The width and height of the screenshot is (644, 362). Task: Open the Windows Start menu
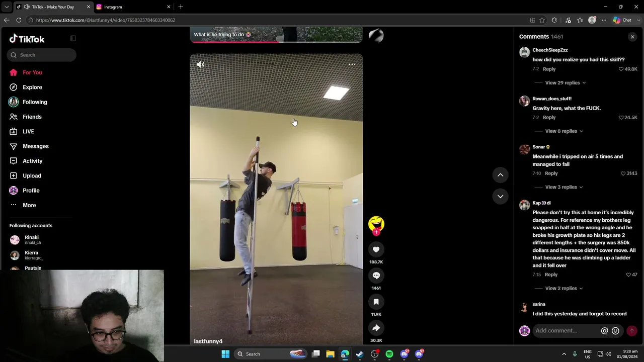click(225, 354)
